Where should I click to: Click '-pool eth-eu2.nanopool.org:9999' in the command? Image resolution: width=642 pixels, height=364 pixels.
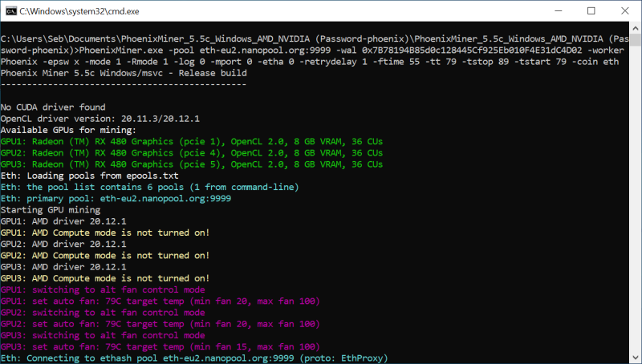coord(250,51)
